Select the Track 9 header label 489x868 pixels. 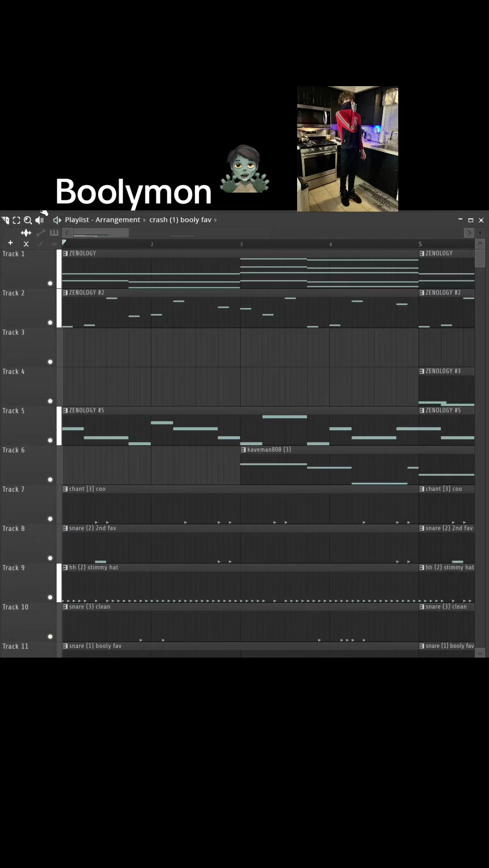click(14, 568)
